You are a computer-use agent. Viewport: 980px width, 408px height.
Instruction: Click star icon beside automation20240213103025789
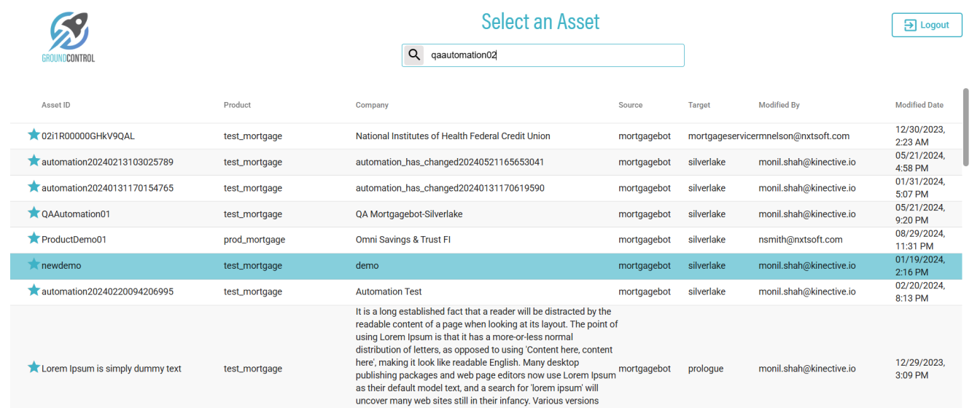34,161
